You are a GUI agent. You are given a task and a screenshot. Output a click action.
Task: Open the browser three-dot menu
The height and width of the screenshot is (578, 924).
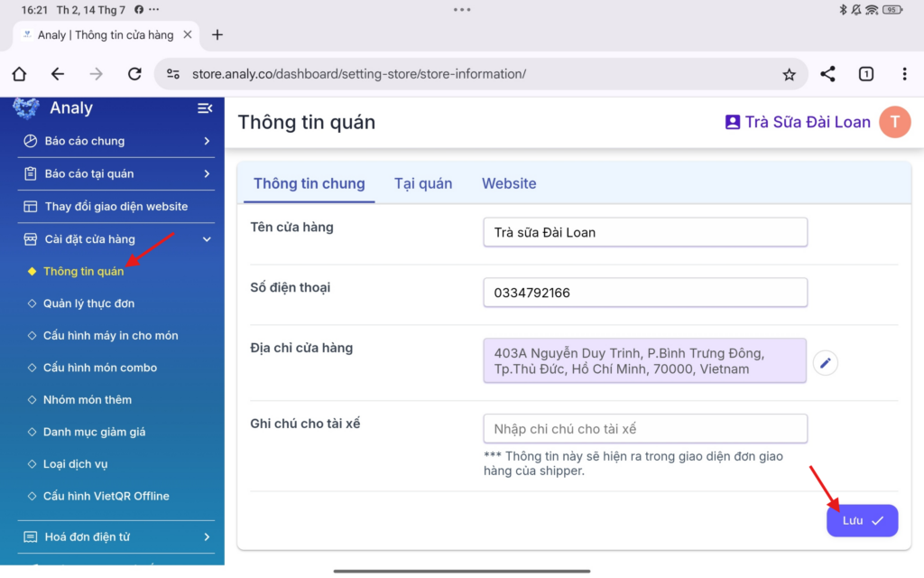[904, 74]
